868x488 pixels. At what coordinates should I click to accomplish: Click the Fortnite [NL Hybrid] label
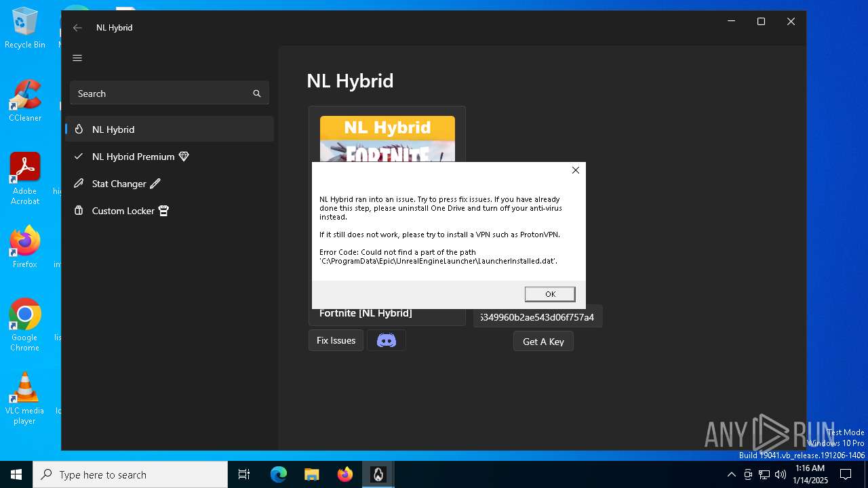[x=366, y=313]
